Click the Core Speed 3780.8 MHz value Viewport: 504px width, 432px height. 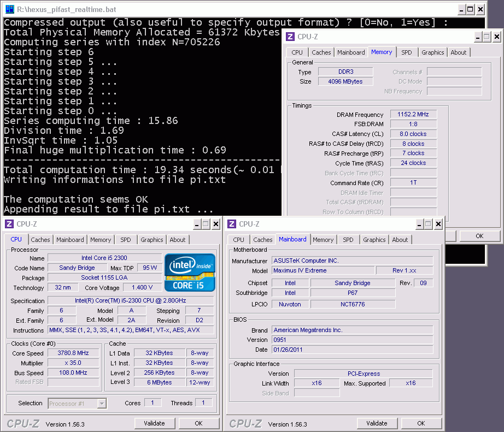73,353
